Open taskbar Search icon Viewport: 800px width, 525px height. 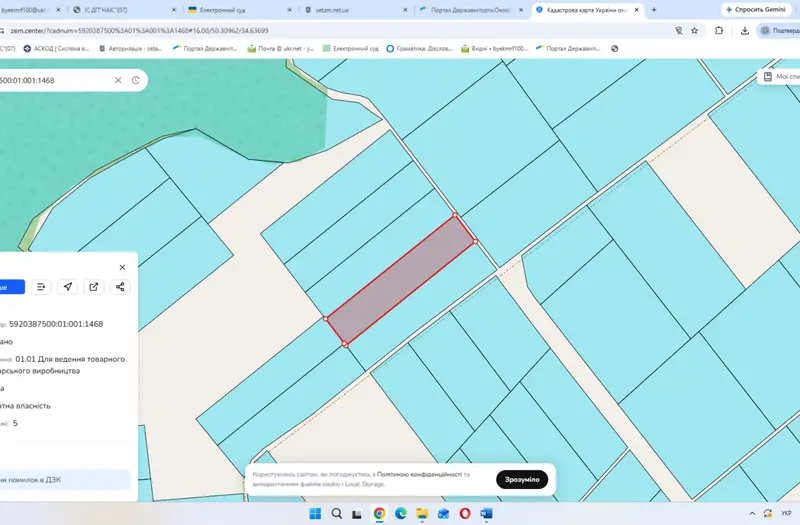(x=337, y=513)
